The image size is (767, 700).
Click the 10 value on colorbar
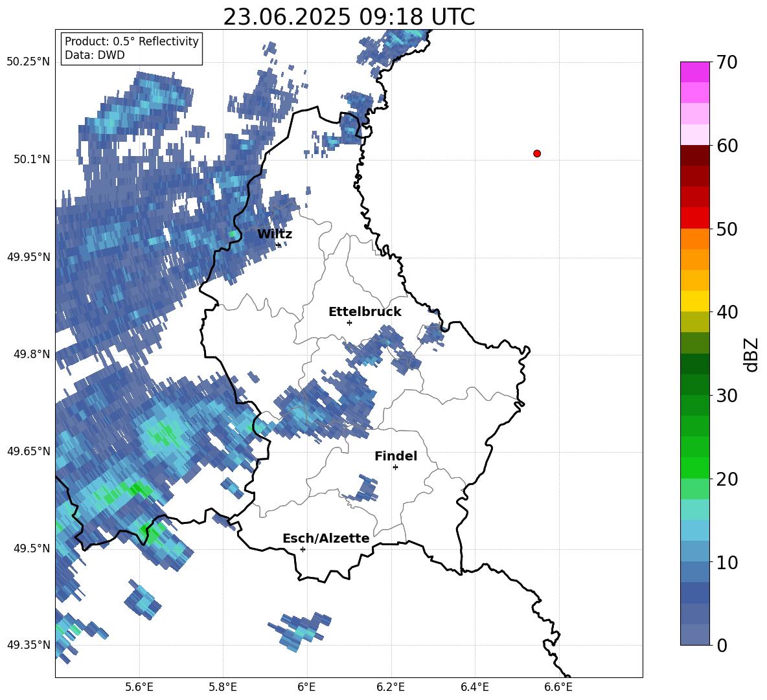(x=727, y=562)
